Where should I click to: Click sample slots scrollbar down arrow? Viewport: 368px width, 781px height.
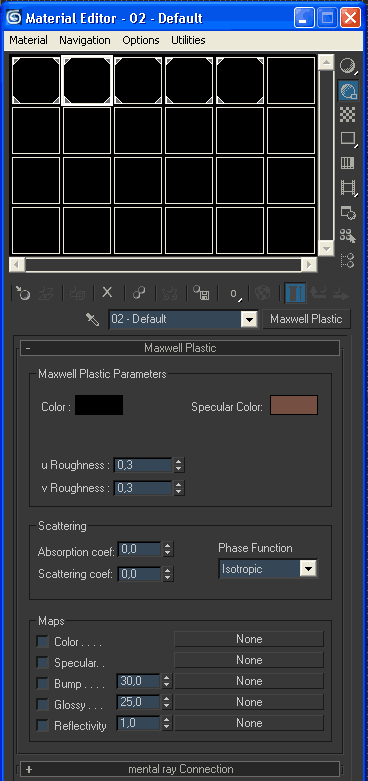click(326, 248)
